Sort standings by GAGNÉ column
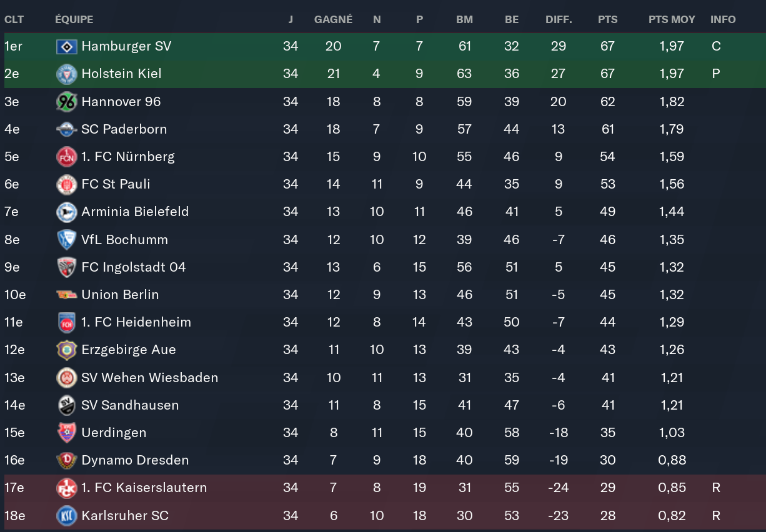Image resolution: width=766 pixels, height=532 pixels. (333, 19)
